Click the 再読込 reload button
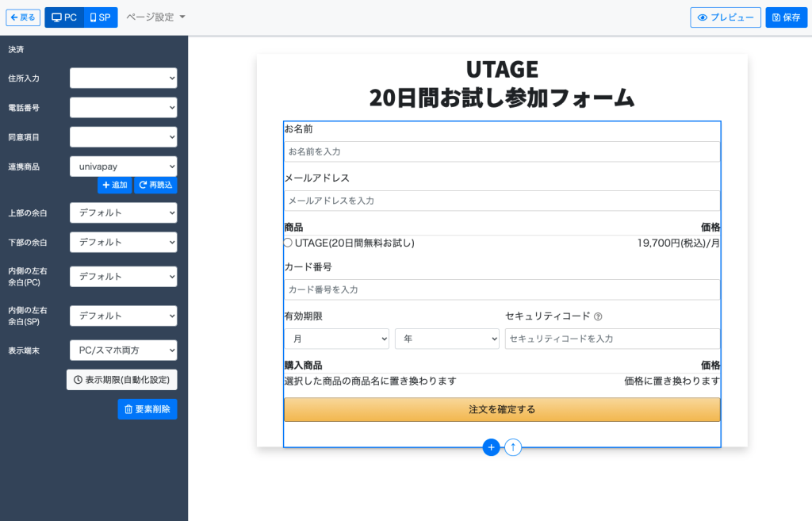 click(155, 185)
